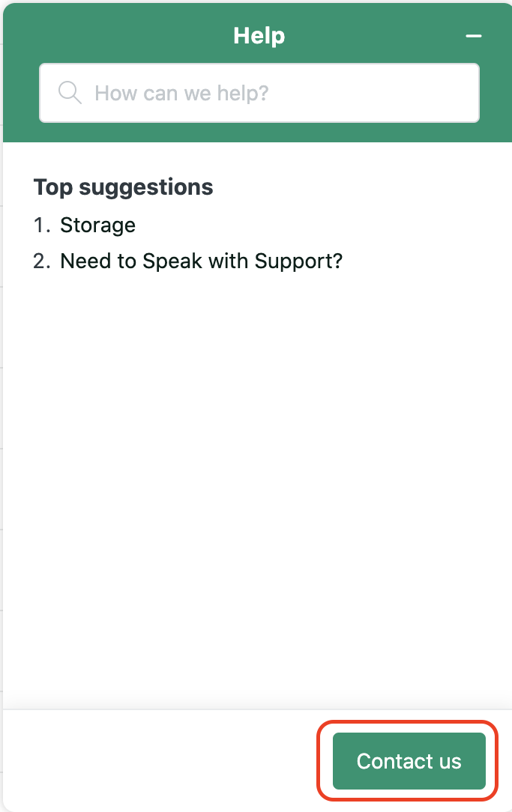Focus the 'How can we help?' search field

(259, 93)
